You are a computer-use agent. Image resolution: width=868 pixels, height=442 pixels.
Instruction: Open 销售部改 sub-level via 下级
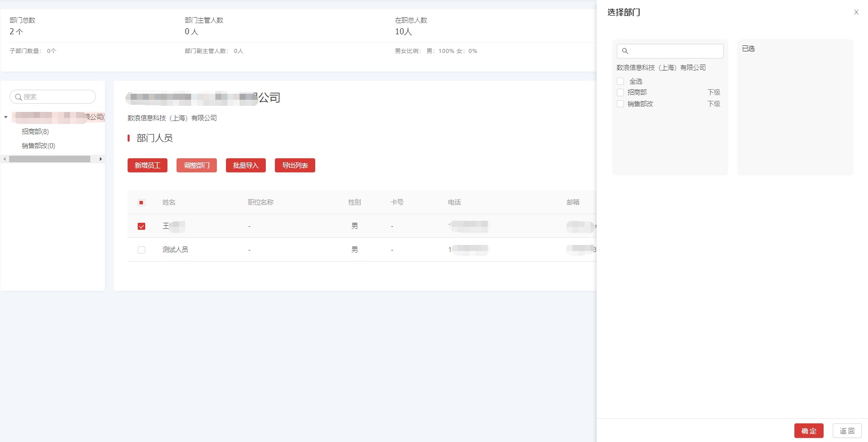(713, 104)
